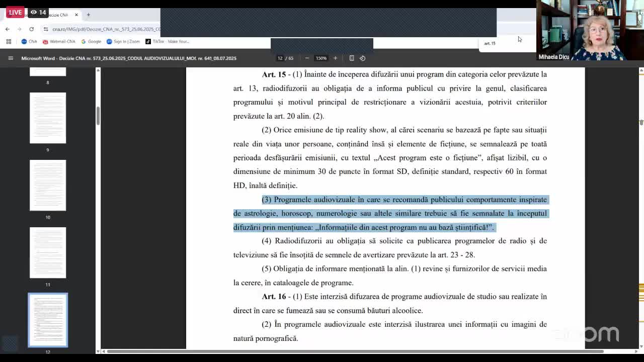
Task: Open site information icon in address bar
Action: pyautogui.click(x=46, y=29)
